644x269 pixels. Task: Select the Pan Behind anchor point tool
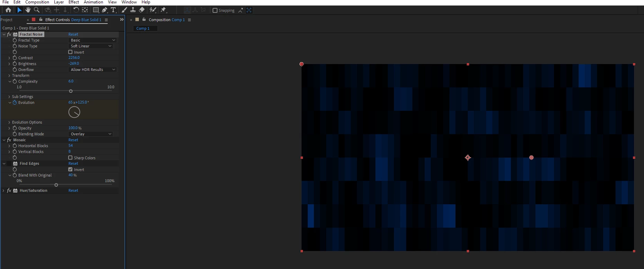click(85, 10)
